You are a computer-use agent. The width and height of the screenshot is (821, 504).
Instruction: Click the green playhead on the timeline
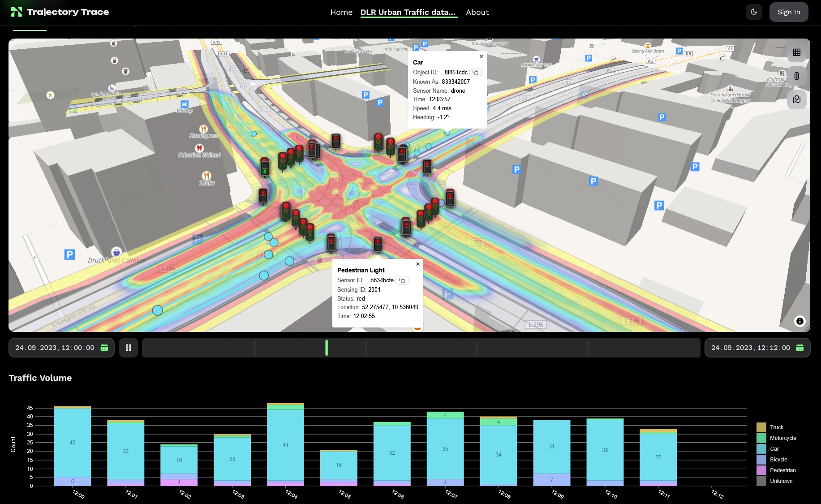coord(327,347)
